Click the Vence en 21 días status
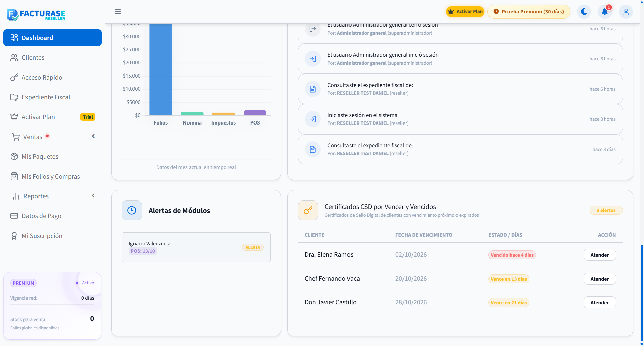Screen dimensions: 644x346 [509, 303]
